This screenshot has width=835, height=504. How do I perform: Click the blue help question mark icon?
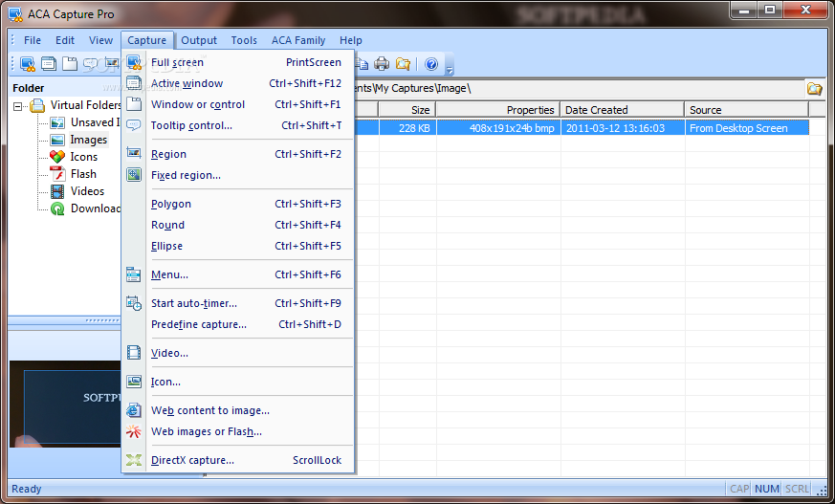(431, 64)
